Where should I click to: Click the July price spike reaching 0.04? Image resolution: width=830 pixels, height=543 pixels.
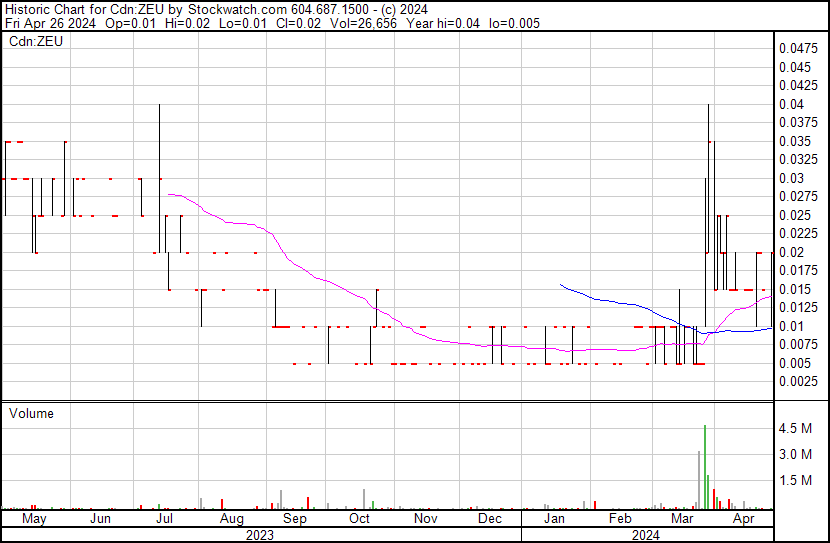(x=159, y=178)
